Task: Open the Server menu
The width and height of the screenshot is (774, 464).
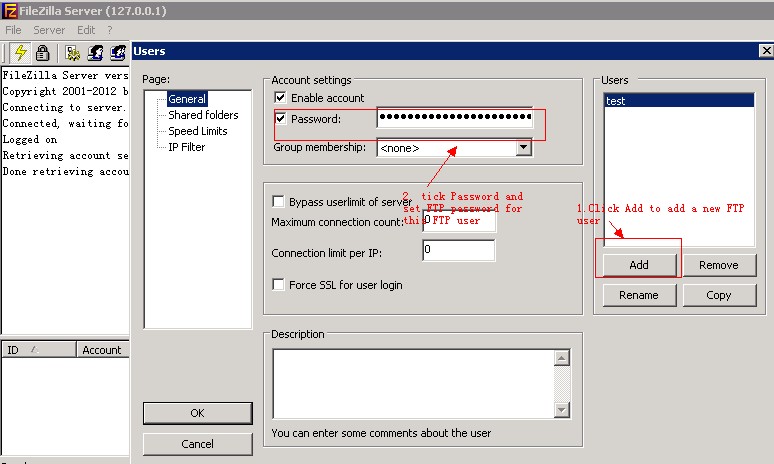Action: tap(49, 30)
